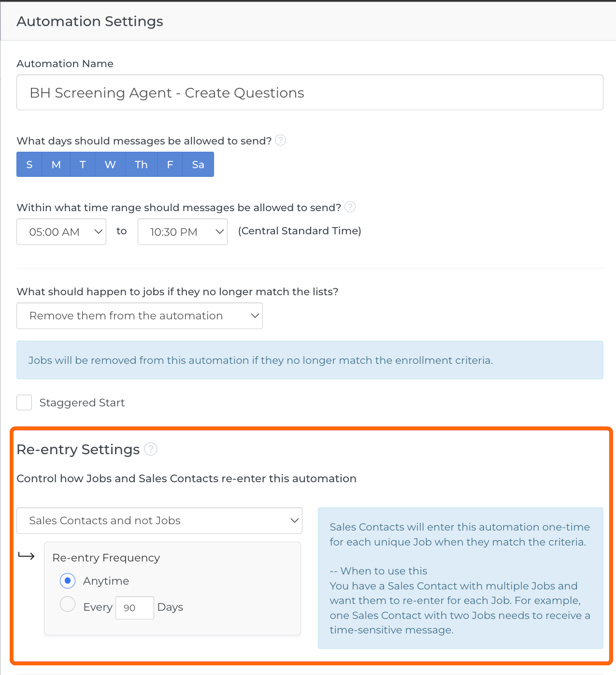Screen dimensions: 616x675
Task: Open the Re-entry Settings help icon
Action: point(151,449)
